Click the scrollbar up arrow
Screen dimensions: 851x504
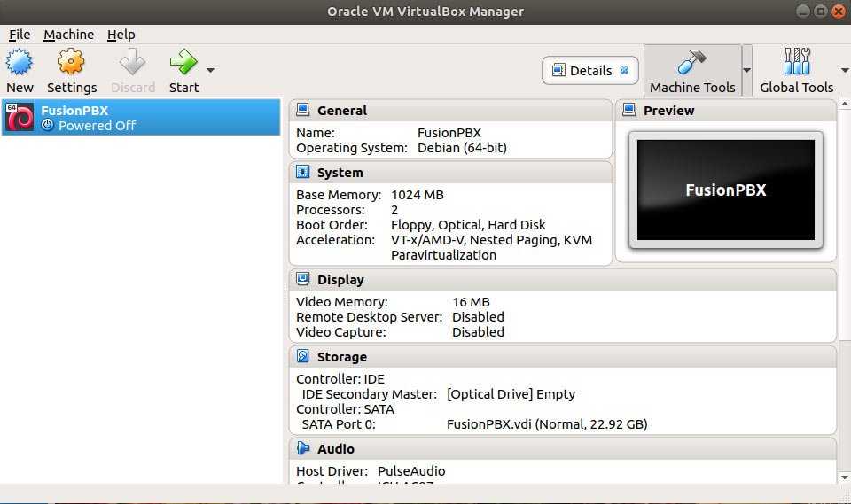(x=845, y=103)
